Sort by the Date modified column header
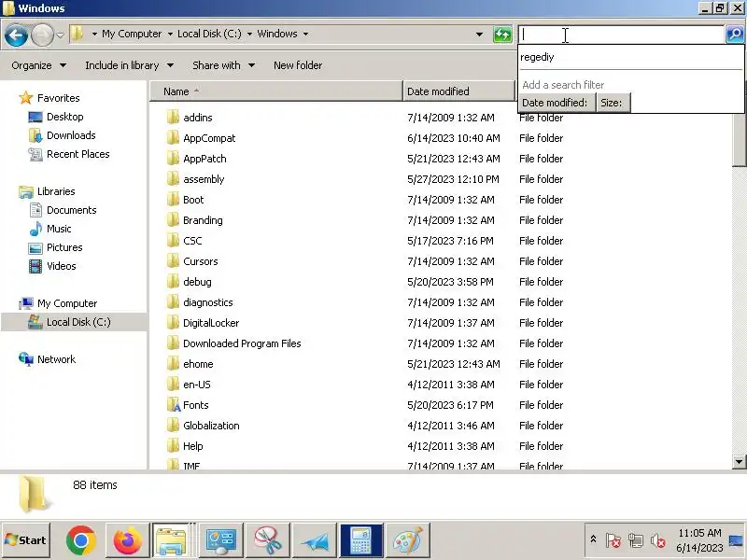 458,91
